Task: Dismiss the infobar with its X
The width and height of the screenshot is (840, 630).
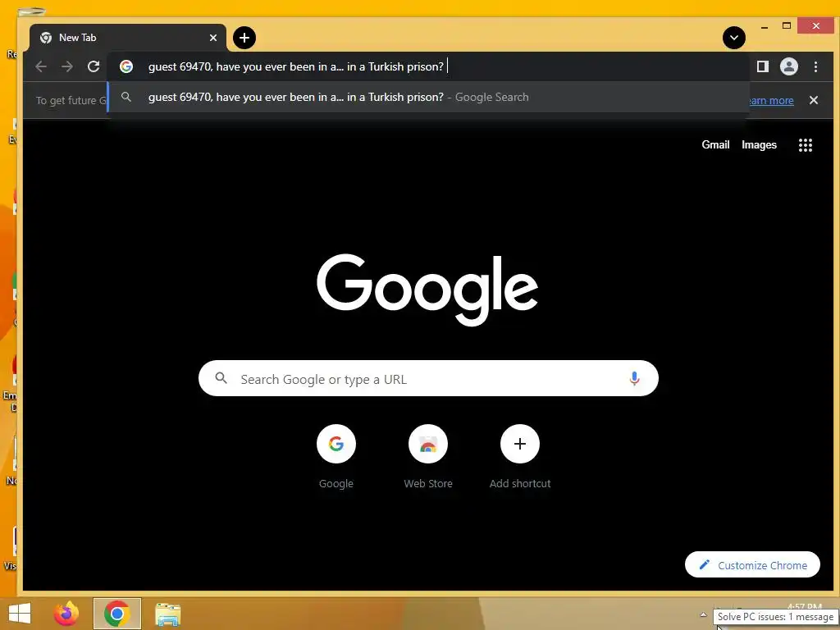Action: [814, 100]
